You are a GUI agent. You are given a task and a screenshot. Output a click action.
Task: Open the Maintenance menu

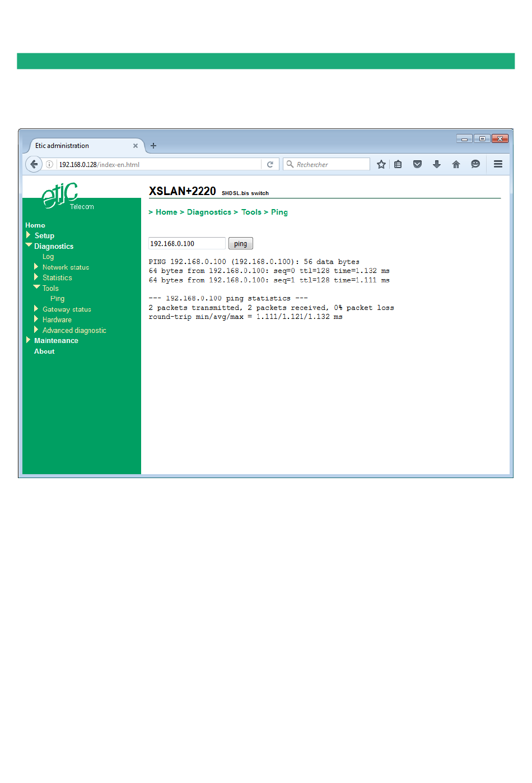click(56, 340)
